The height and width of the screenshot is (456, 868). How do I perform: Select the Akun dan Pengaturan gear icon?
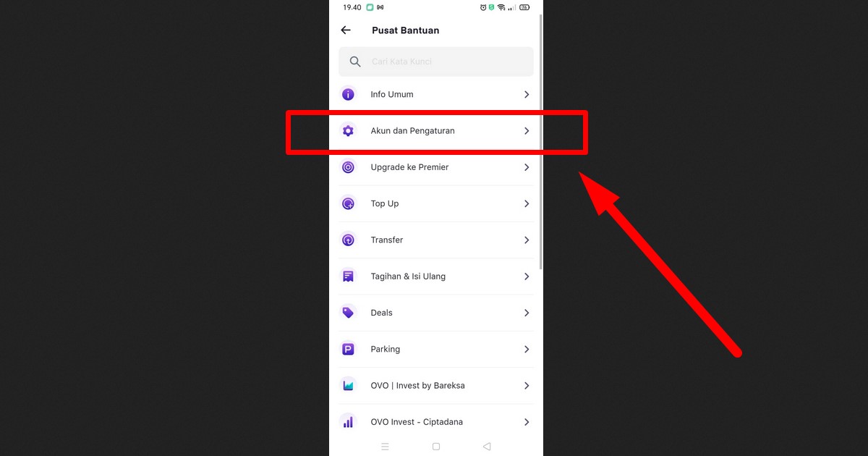pyautogui.click(x=348, y=131)
